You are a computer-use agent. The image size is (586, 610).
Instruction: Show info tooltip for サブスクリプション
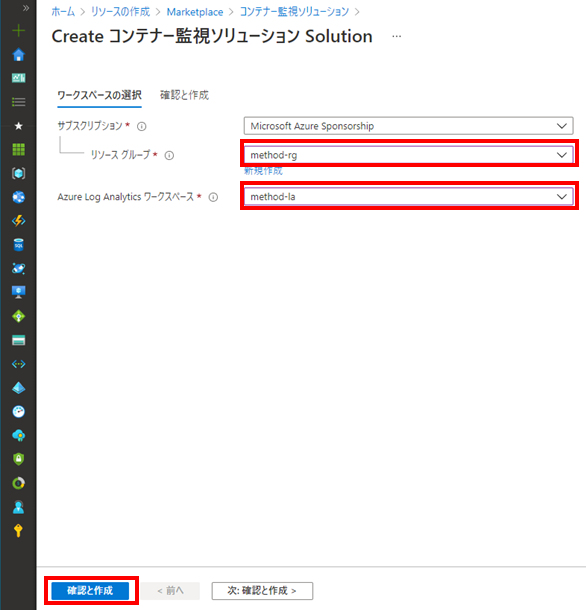[x=142, y=126]
